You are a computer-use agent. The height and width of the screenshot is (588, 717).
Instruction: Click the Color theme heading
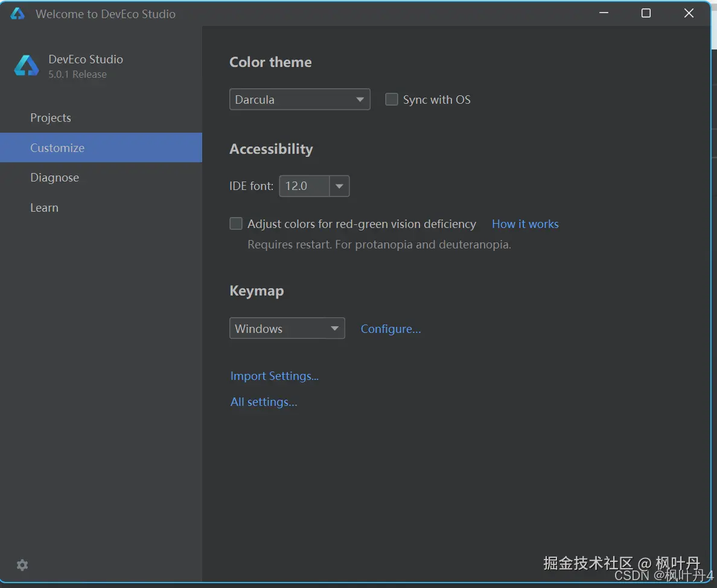click(x=270, y=62)
